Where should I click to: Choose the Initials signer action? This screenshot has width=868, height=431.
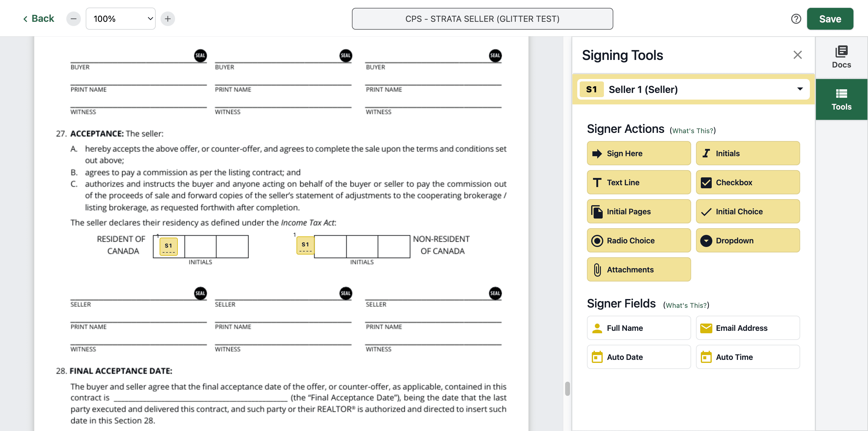click(x=748, y=153)
